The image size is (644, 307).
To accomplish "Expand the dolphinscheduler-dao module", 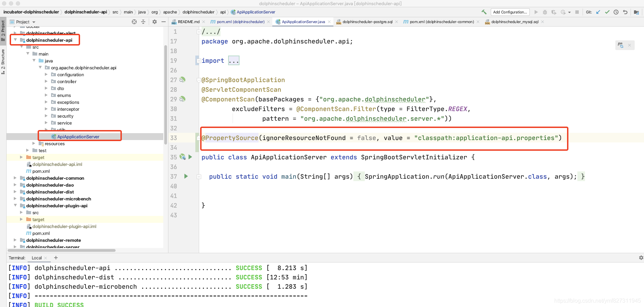I will 15,185.
